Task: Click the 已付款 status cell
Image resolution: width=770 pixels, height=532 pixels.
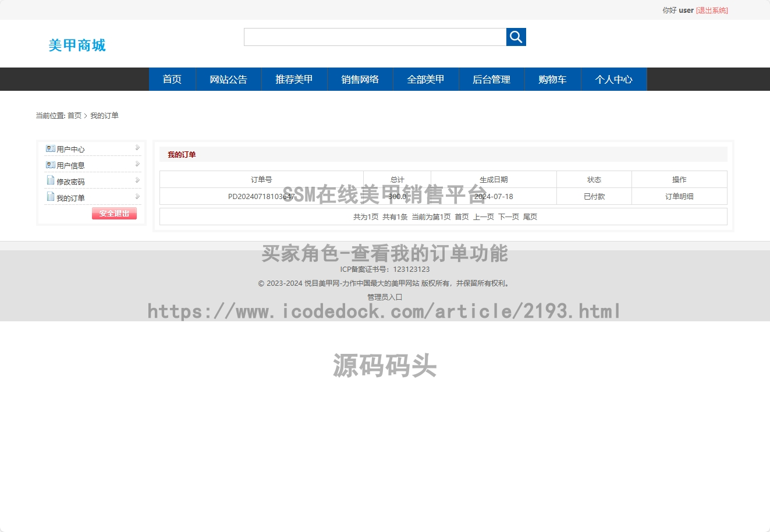Action: 594,197
